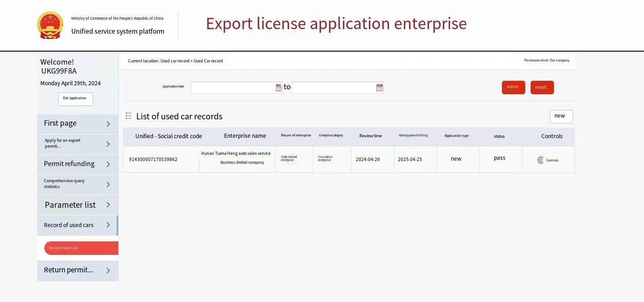Click Controls text in the record row
The width and height of the screenshot is (644, 302).
552,160
